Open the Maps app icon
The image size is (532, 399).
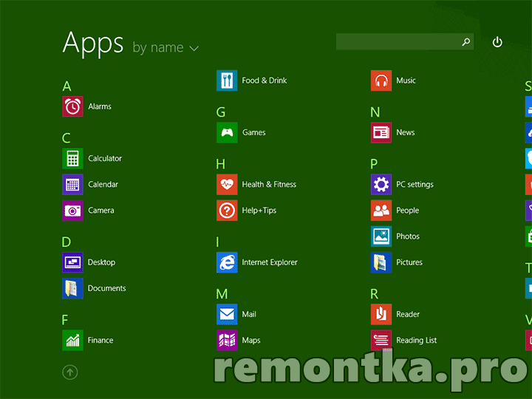click(227, 341)
